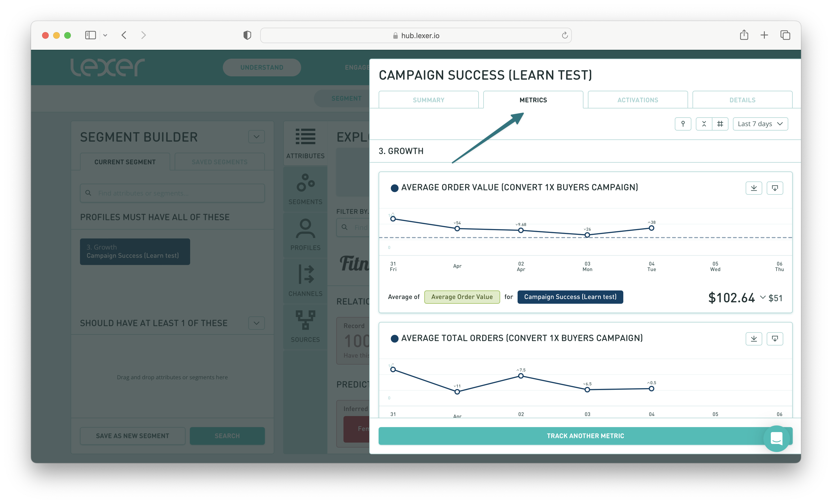The image size is (832, 504).
Task: Open the Sources panel icon
Action: coord(305,327)
